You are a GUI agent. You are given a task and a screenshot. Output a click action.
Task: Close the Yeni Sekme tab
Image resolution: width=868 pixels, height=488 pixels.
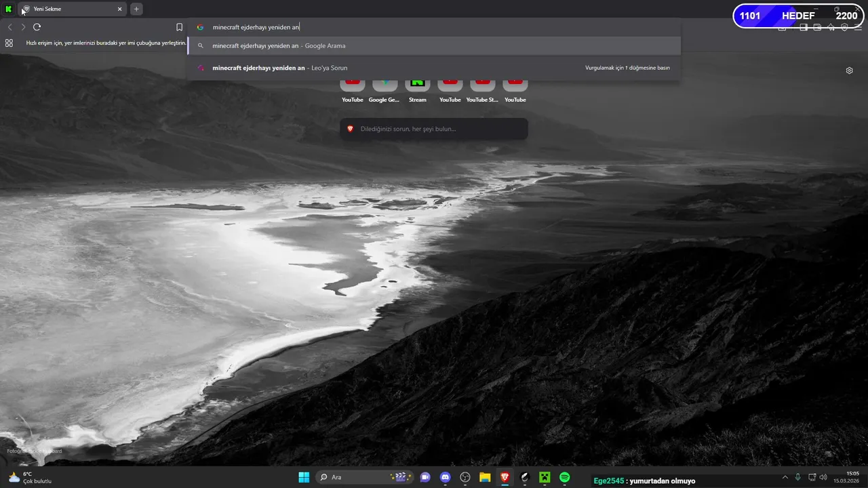(120, 9)
